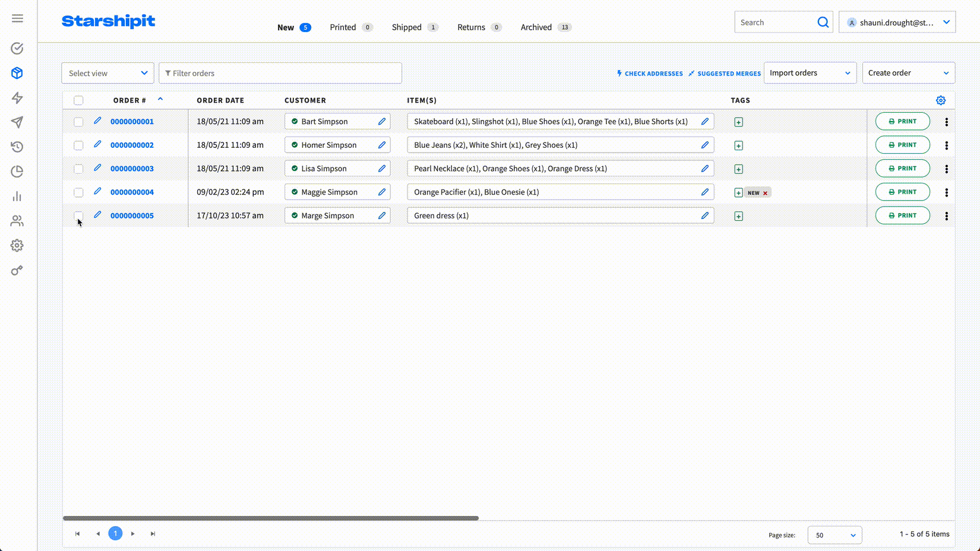Go to pagination page 1
The height and width of the screenshot is (551, 980).
(115, 533)
